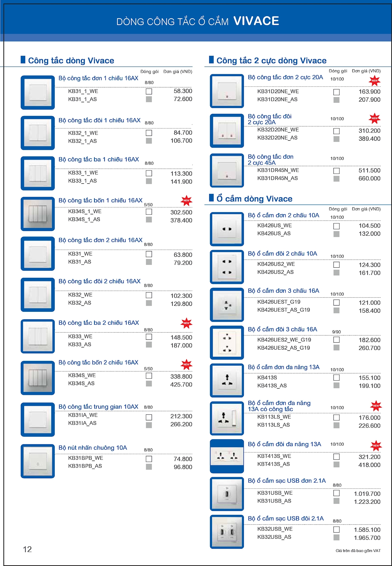Click the NEW badge beside Bộ công tắc đơn 2 cực 20A

pos(375,81)
